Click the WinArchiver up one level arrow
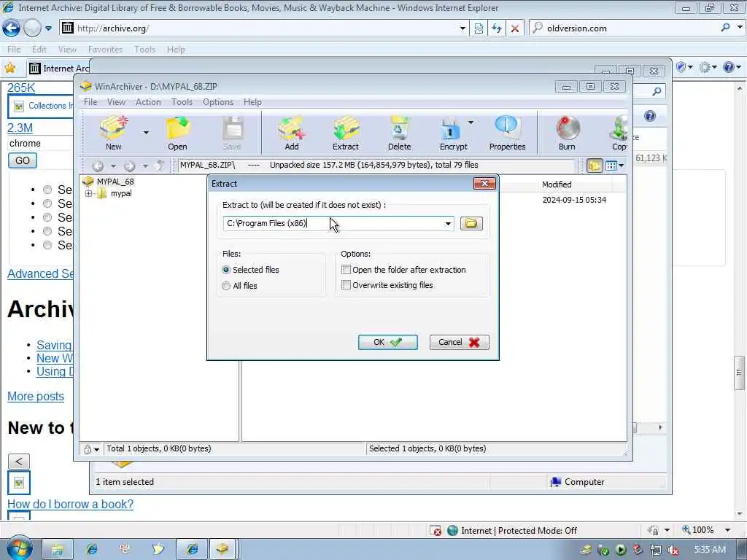747x560 pixels. coord(160,166)
